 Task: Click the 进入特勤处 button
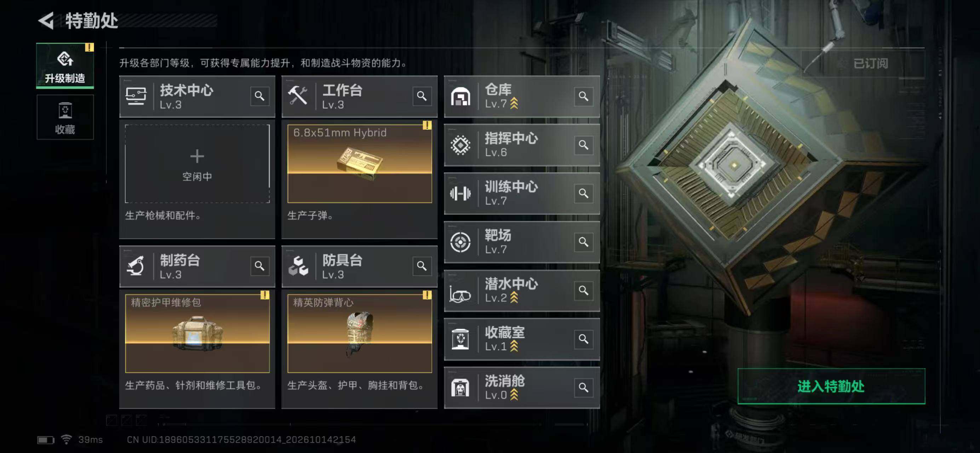click(x=831, y=386)
